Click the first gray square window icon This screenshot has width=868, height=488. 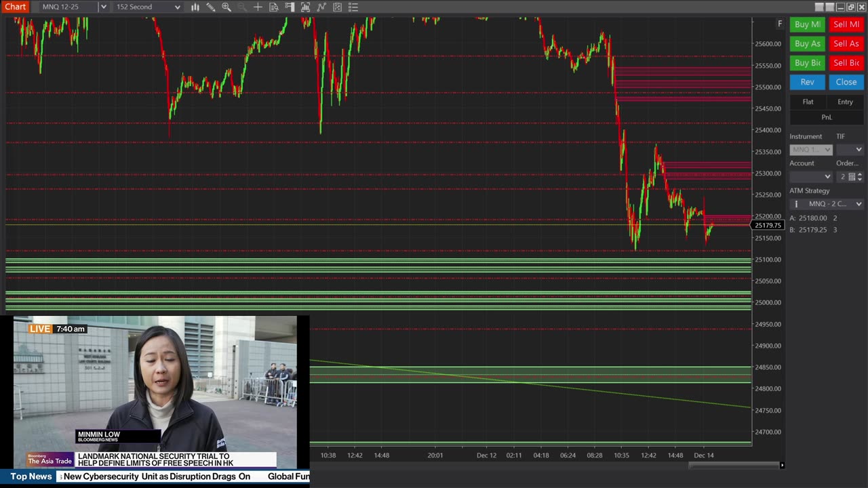click(x=819, y=7)
